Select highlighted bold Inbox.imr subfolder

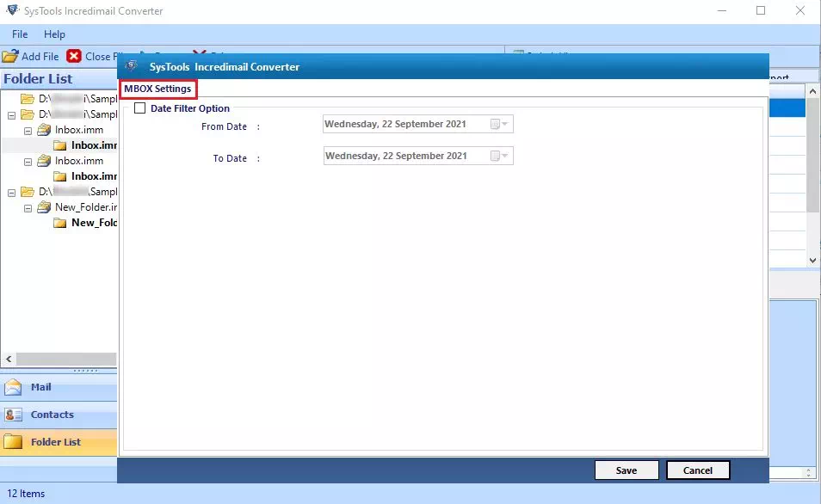[x=95, y=145]
